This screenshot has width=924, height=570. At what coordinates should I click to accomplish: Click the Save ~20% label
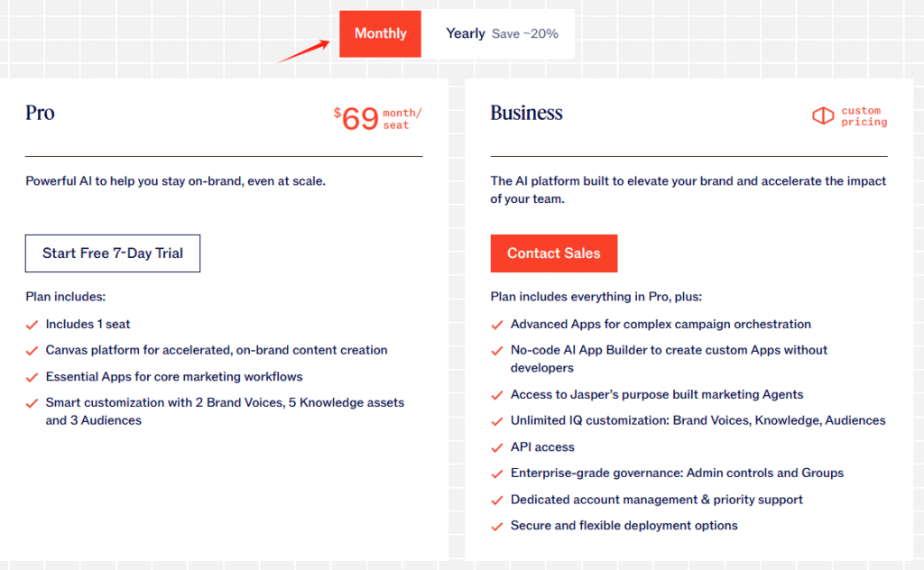[525, 34]
